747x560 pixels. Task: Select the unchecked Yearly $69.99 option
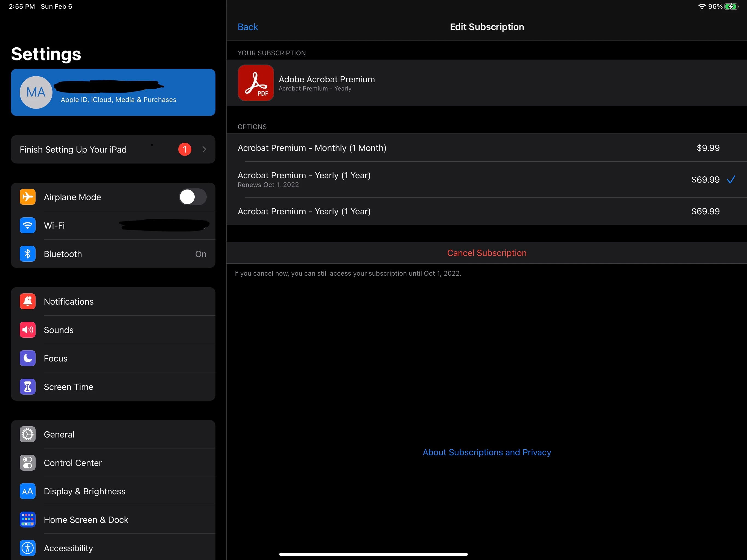pyautogui.click(x=486, y=211)
